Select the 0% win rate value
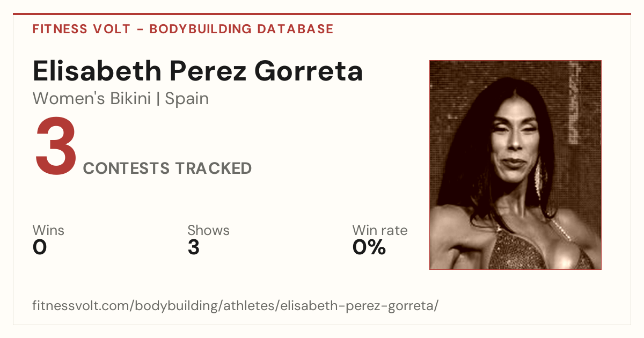The image size is (644, 338). [369, 247]
